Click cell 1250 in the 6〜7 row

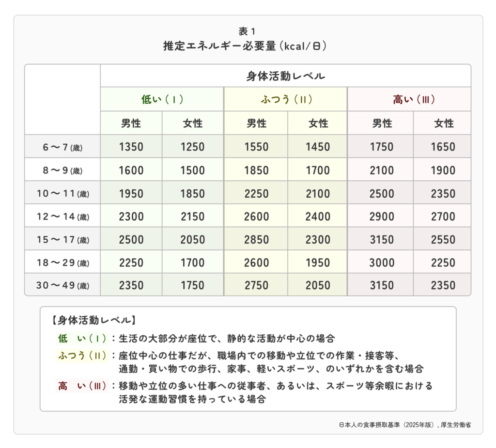[193, 147]
